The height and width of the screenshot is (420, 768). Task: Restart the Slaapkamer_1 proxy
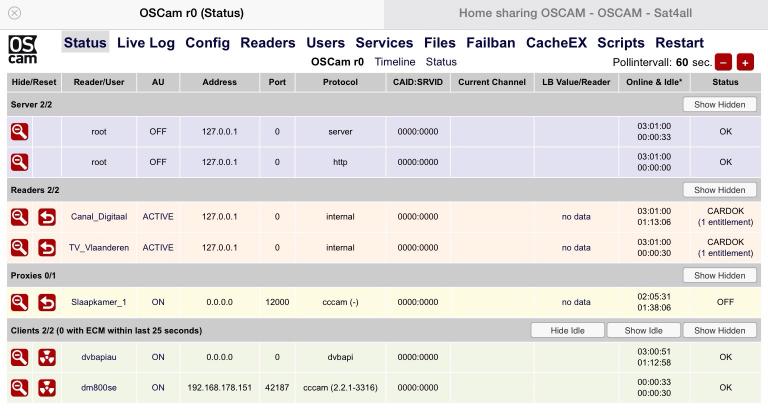pos(47,302)
